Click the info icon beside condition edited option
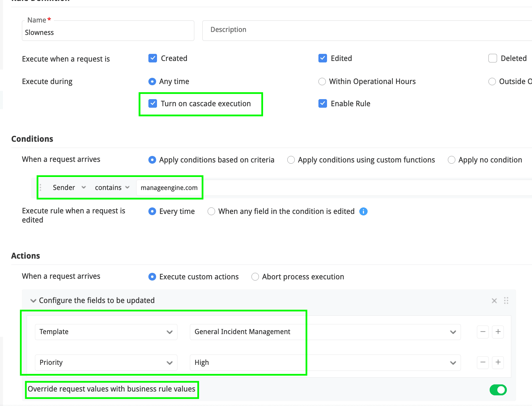Screen dimensions: 532x406 click(x=363, y=212)
